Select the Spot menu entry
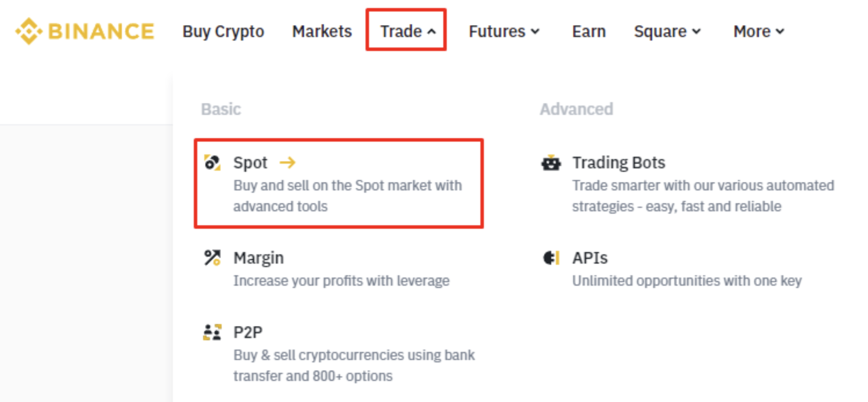Viewport: 868px width, 402px height. [251, 163]
